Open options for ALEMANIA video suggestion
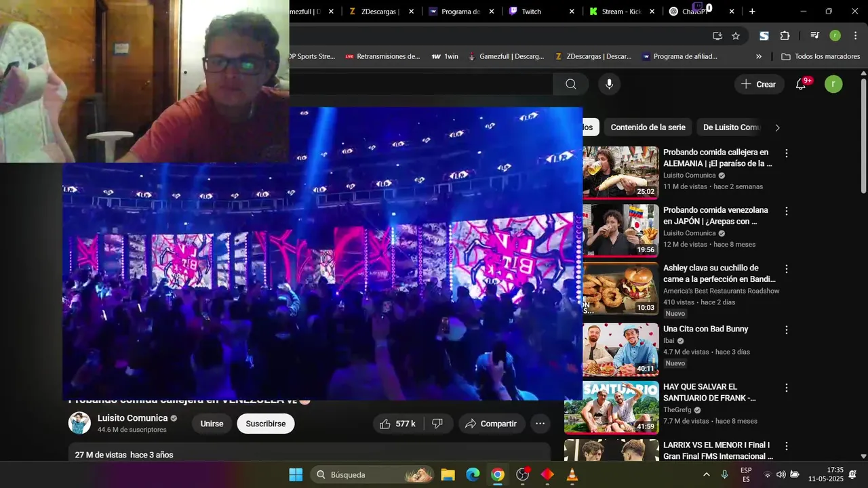Image resolution: width=868 pixels, height=488 pixels. click(787, 153)
